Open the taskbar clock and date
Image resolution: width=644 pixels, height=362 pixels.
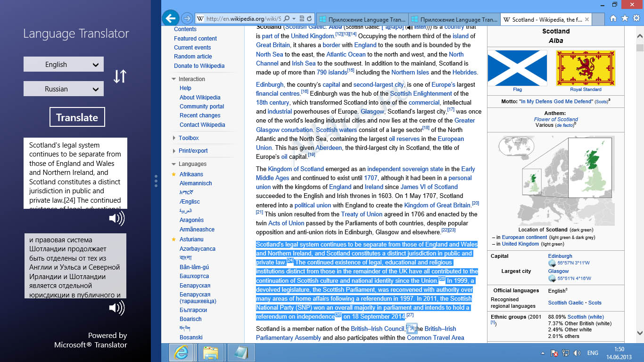(x=619, y=353)
